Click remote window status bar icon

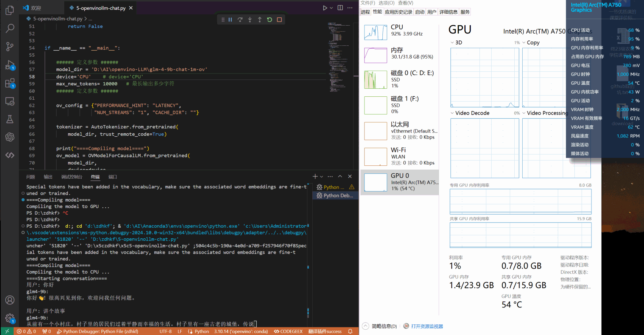(x=7, y=331)
